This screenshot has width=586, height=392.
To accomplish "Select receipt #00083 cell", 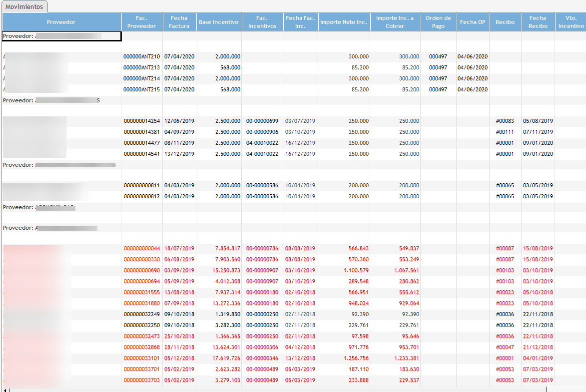I will [x=505, y=121].
